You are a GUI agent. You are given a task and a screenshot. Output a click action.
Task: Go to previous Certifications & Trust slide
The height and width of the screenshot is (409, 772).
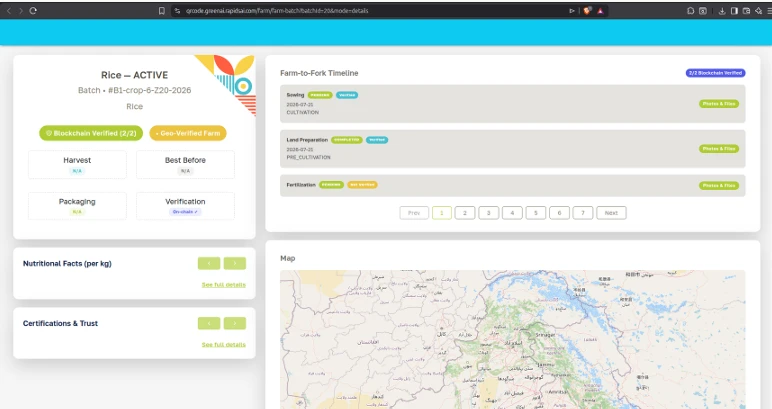pyautogui.click(x=209, y=323)
